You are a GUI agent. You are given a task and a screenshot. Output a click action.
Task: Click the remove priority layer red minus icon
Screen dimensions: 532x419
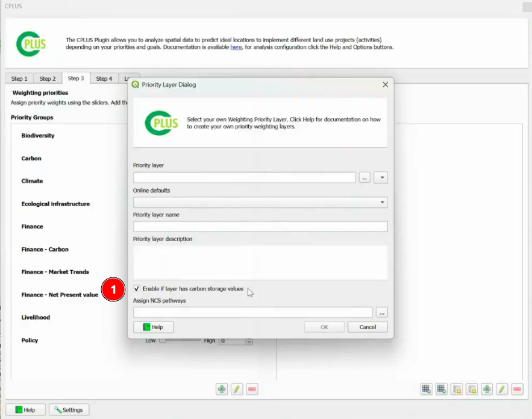click(x=516, y=389)
